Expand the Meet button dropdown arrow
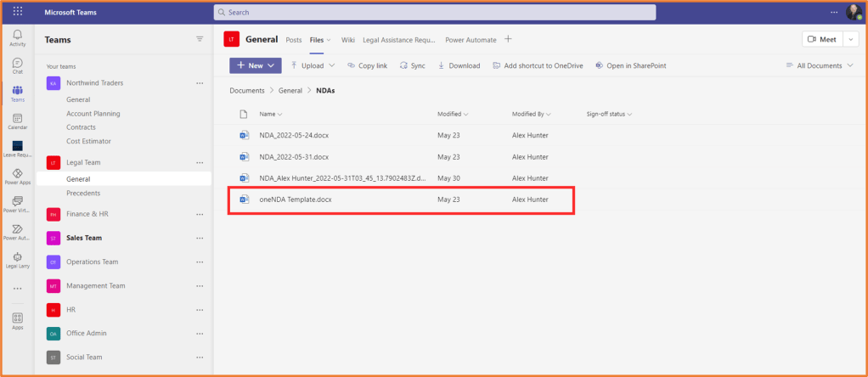This screenshot has height=377, width=868. (x=850, y=39)
